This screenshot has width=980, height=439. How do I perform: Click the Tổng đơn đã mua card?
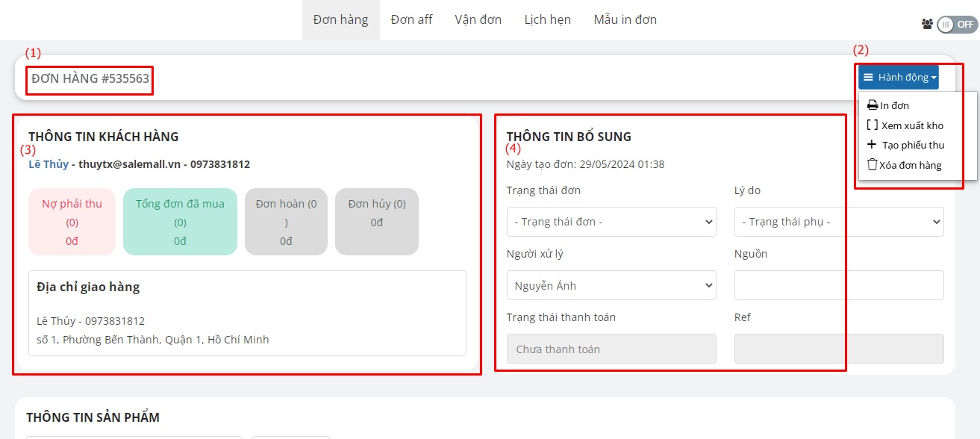[x=180, y=222]
